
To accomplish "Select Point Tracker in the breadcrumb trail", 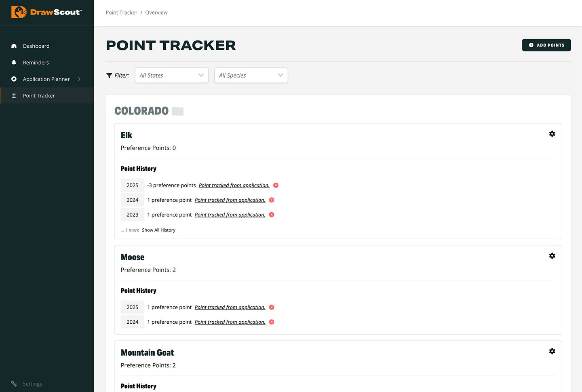I will coord(121,13).
